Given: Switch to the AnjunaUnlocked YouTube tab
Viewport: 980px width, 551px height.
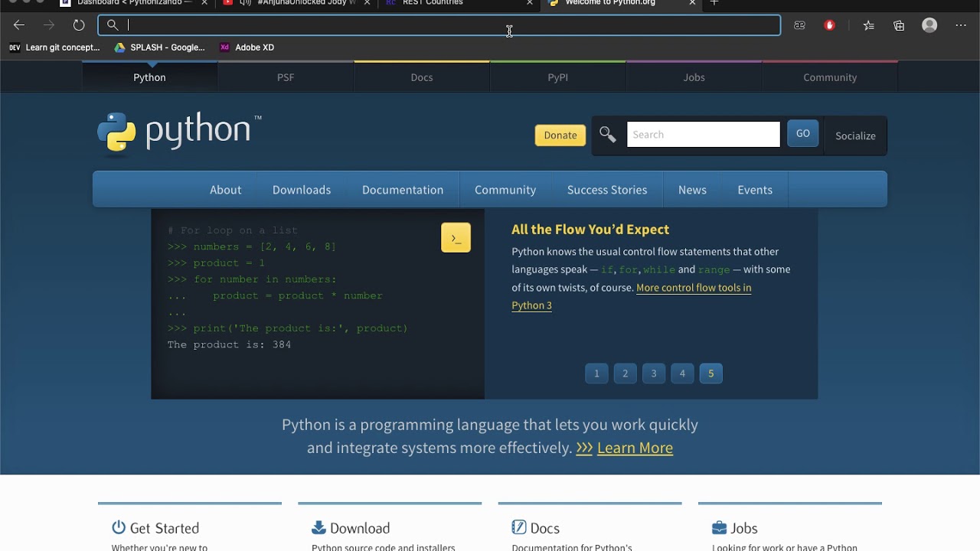Looking at the screenshot, I should click(297, 3).
